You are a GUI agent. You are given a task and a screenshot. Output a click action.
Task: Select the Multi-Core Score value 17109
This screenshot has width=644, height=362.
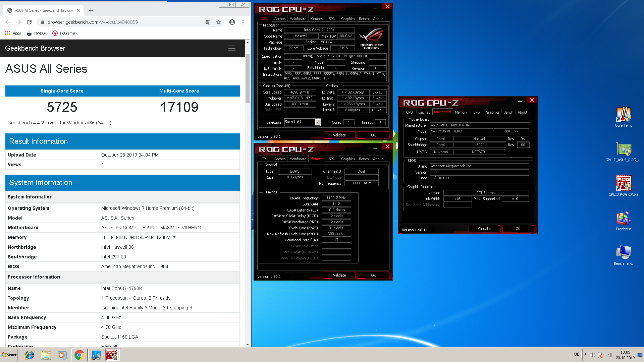pos(179,107)
